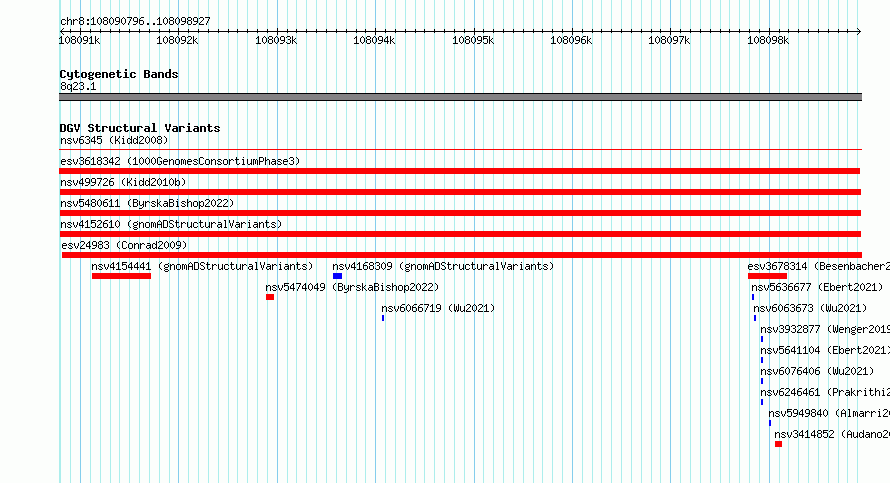Click the red bar under nsv499726
The height and width of the screenshot is (483, 890).
460,192
